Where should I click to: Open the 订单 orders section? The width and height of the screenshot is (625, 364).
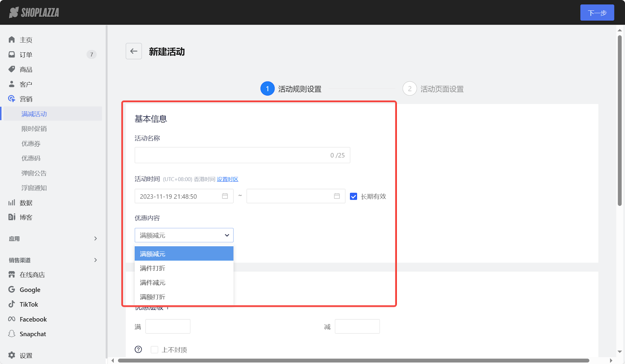pyautogui.click(x=26, y=54)
